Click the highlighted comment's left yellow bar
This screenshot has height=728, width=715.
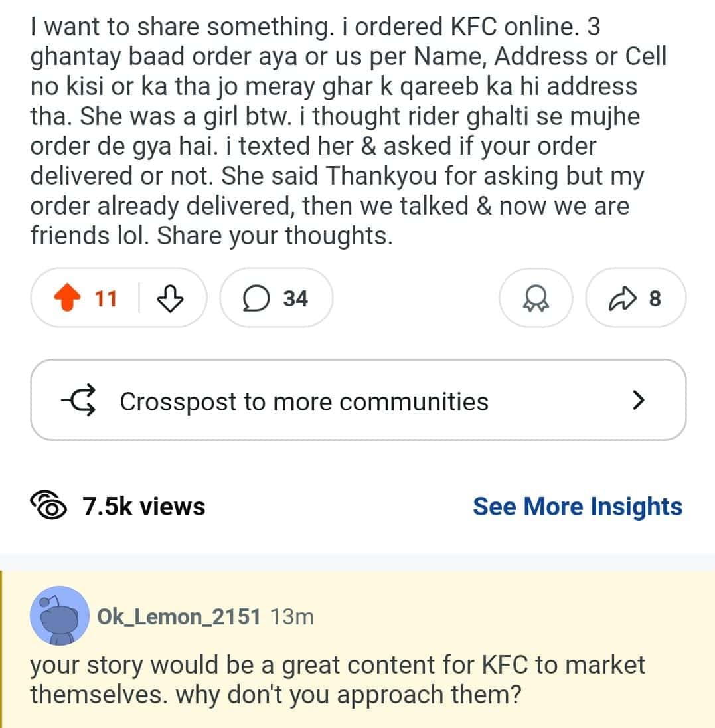coord(2,648)
